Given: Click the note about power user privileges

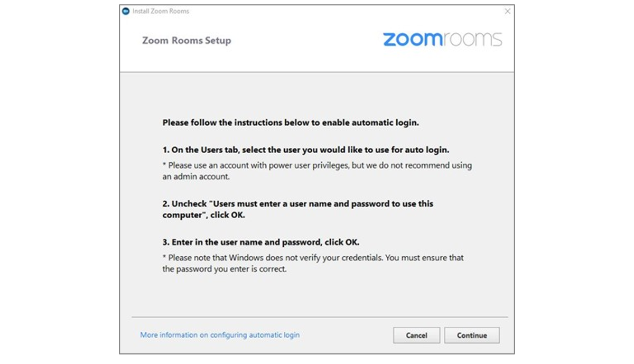Looking at the screenshot, I should [x=317, y=165].
